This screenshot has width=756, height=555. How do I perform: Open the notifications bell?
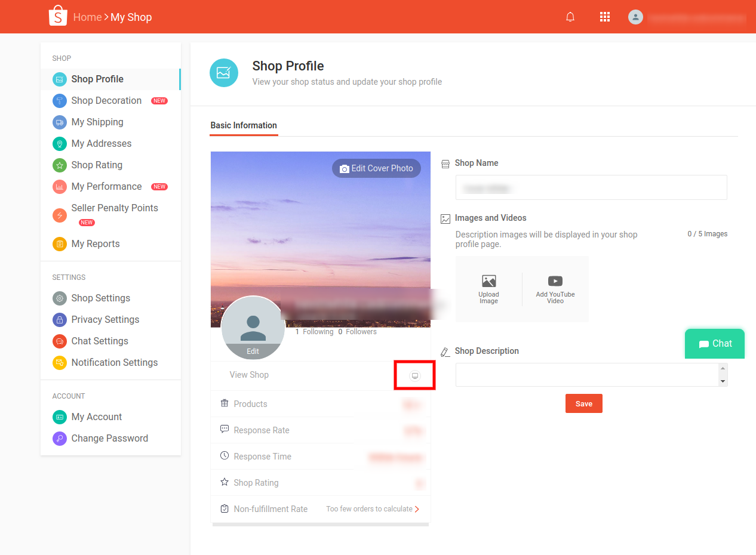pyautogui.click(x=570, y=17)
